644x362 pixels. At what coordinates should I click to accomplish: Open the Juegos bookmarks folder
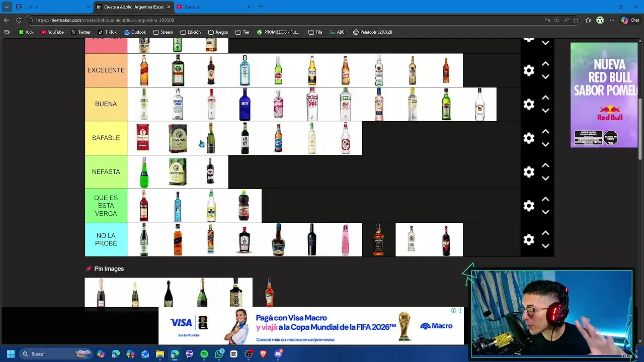tap(218, 32)
